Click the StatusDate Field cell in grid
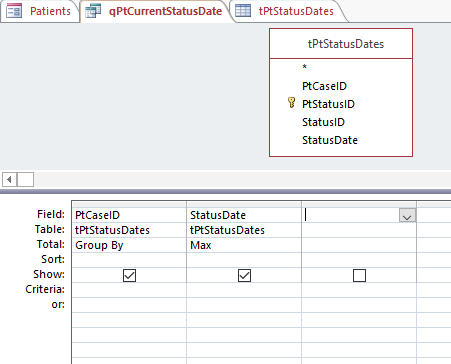Screen dimensions: 451x364 (x=244, y=215)
